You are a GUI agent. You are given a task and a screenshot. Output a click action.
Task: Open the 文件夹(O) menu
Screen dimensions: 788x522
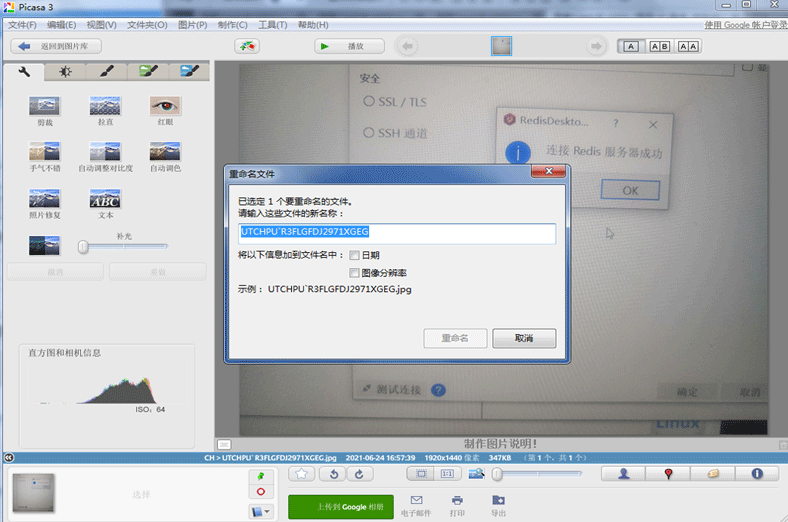coord(147,25)
